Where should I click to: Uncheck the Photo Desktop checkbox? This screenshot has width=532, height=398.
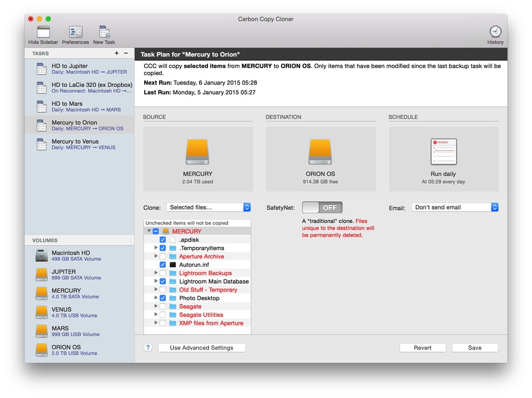click(163, 298)
